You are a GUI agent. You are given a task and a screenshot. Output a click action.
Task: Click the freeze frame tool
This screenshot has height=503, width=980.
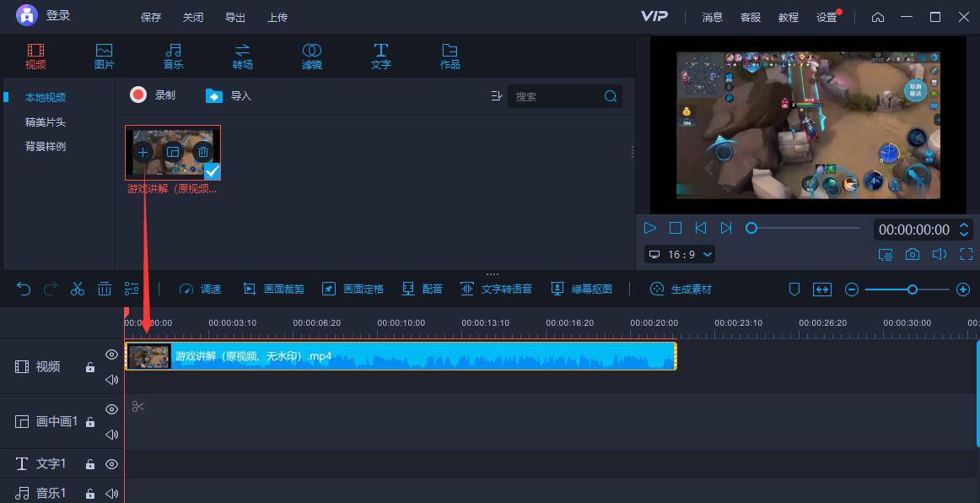[353, 289]
